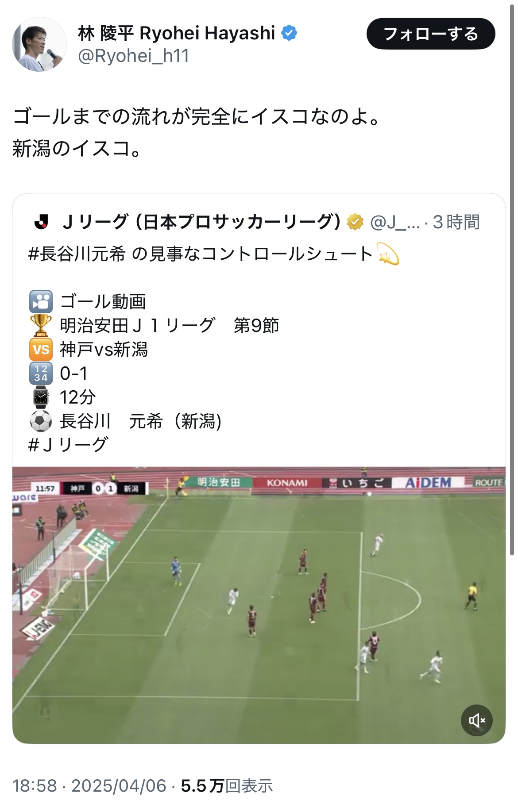Open Ryohei Hayashi's profile avatar
The height and width of the screenshot is (812, 518).
tap(39, 44)
